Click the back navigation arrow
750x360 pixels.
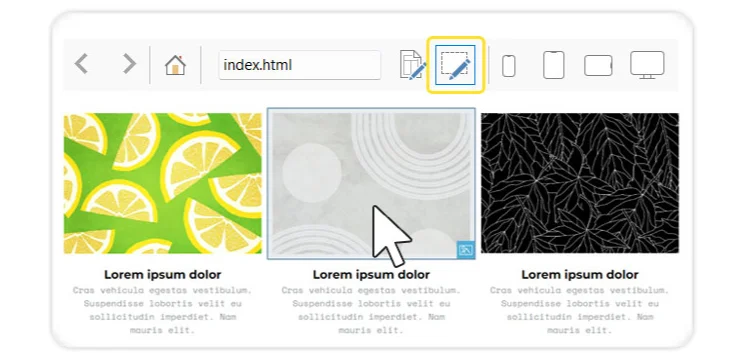pyautogui.click(x=81, y=64)
